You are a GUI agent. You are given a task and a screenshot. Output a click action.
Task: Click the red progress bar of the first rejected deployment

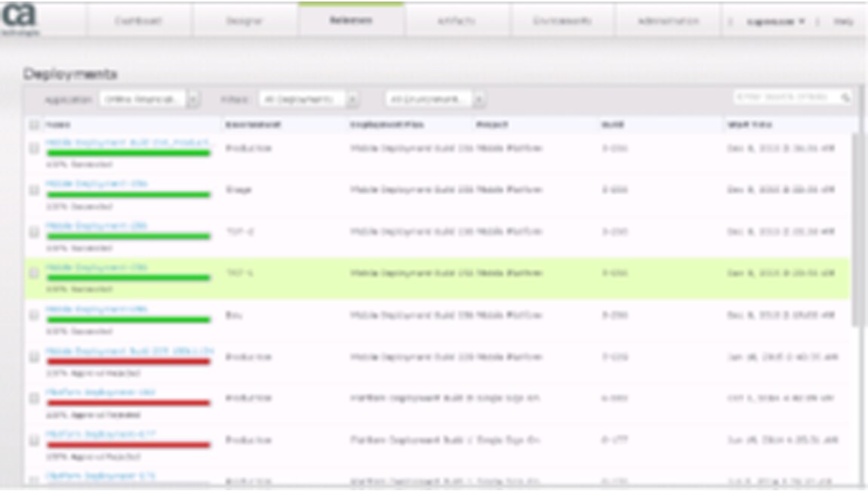pyautogui.click(x=128, y=362)
